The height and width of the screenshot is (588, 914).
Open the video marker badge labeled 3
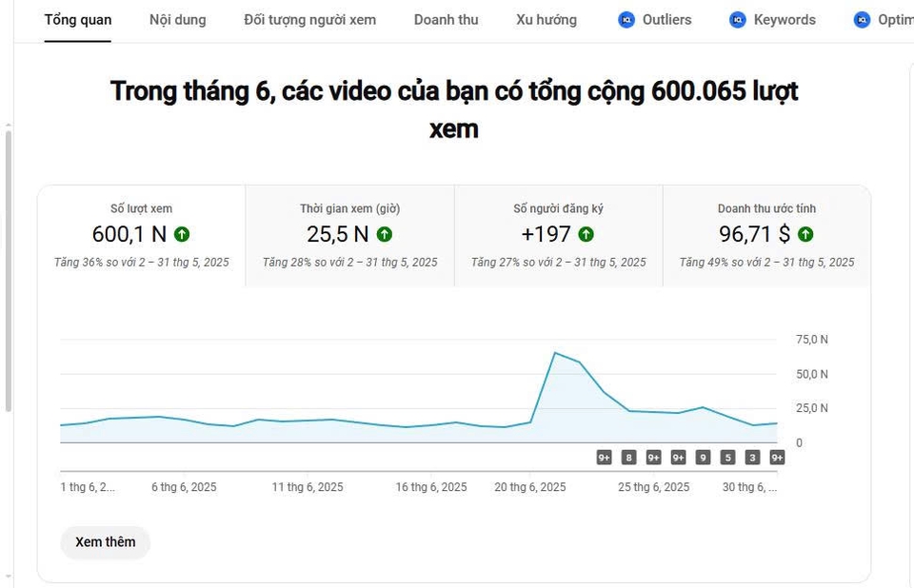point(753,458)
